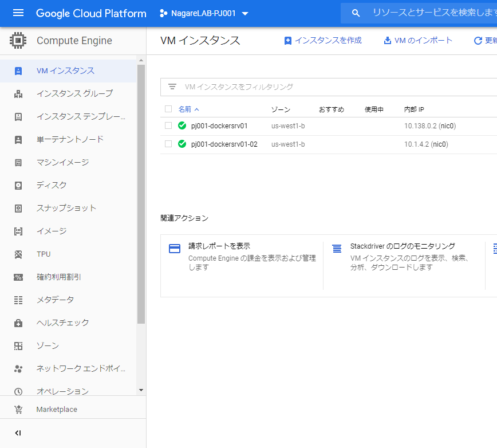Open オペレーション in the sidebar
This screenshot has height=448, width=497.
68,391
